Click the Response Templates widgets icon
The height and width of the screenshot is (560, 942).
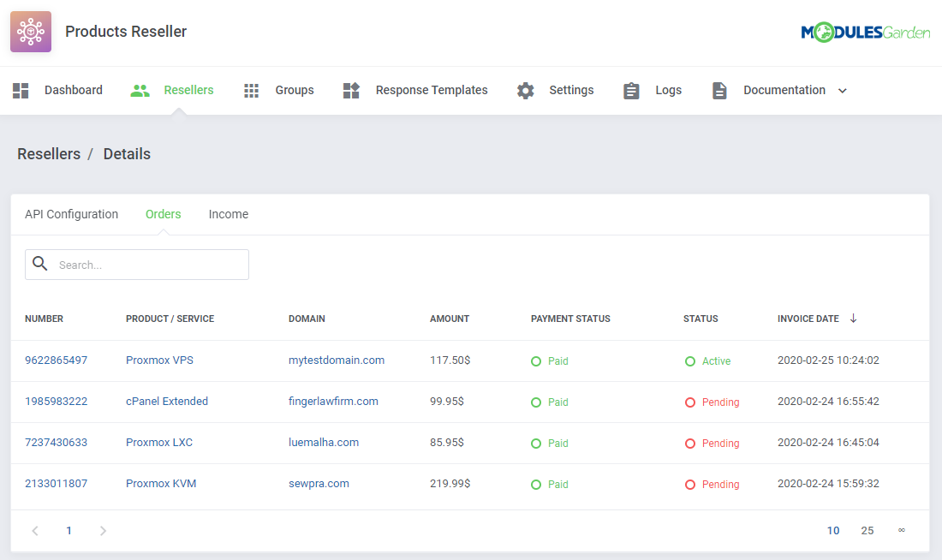tap(351, 91)
